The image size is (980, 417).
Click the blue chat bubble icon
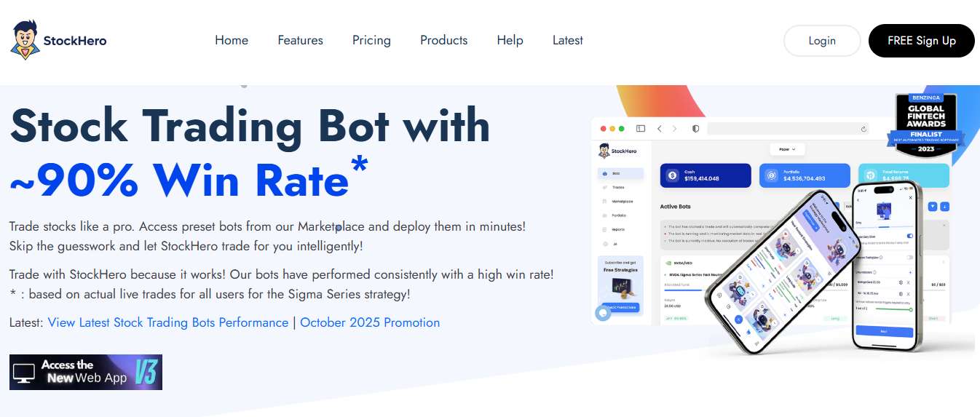point(603,313)
